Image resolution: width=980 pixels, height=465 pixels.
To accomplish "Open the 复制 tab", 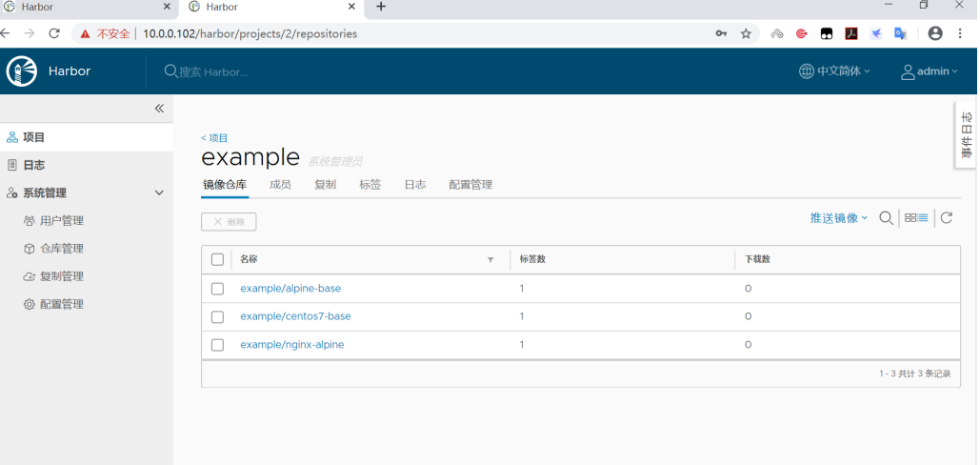I will (x=325, y=185).
